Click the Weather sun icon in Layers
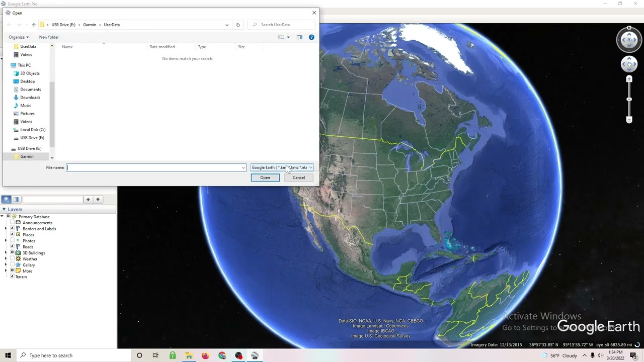Image resolution: width=644 pixels, height=362 pixels. (18, 259)
